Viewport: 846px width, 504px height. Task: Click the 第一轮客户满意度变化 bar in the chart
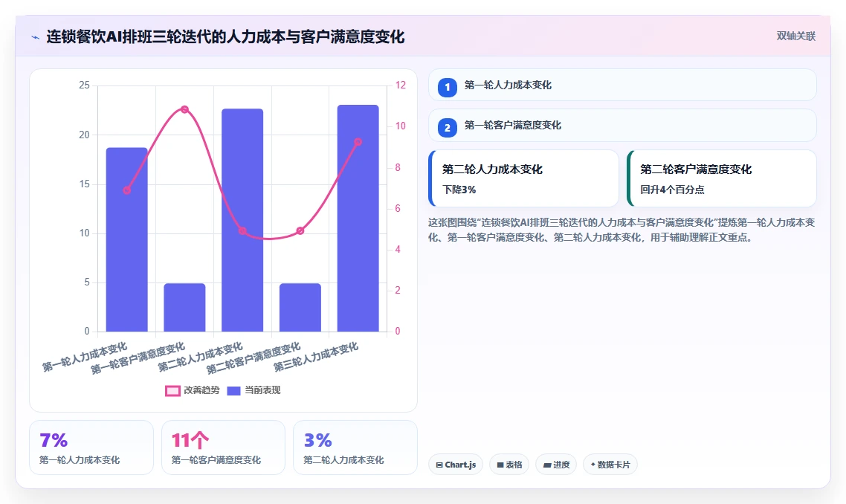pyautogui.click(x=184, y=308)
